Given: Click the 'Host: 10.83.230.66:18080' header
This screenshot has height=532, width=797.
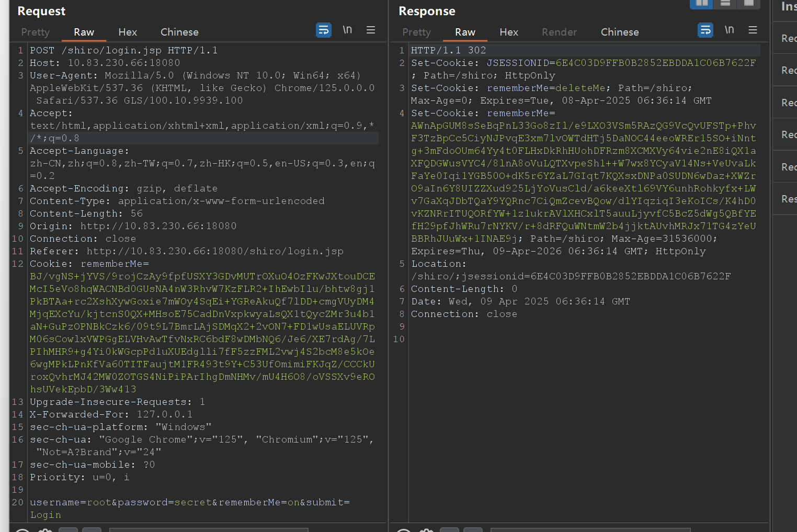Looking at the screenshot, I should coord(105,63).
